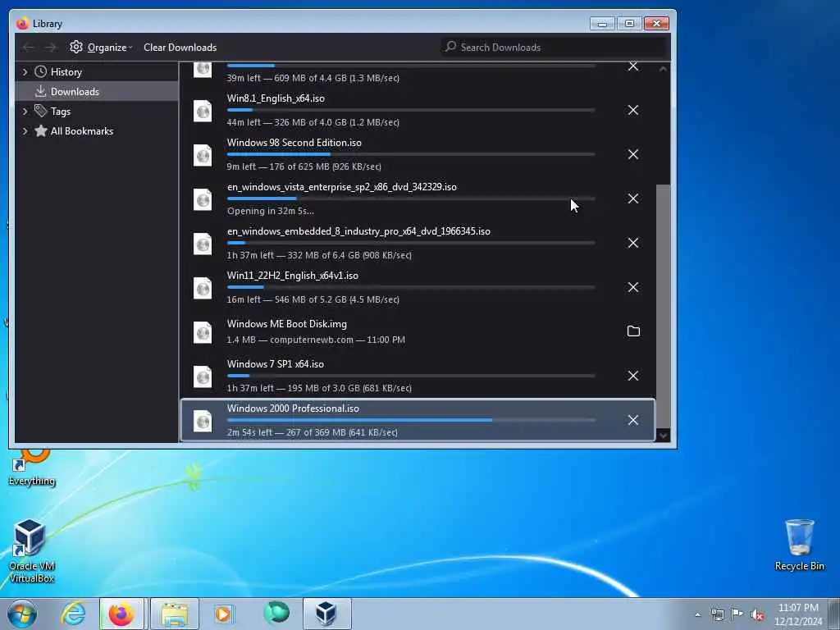Select the Win8.1_English_x64.iso file name
The width and height of the screenshot is (840, 630).
point(276,98)
